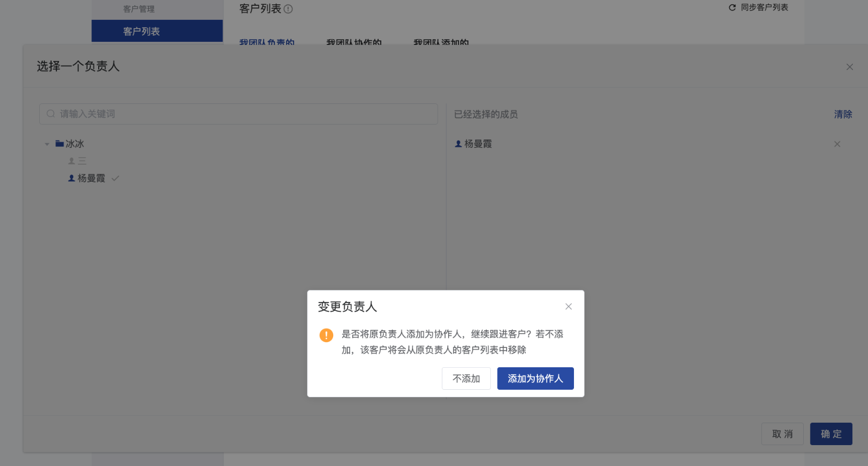868x466 pixels.
Task: Click 已经选择的成员 heading text
Action: [486, 114]
